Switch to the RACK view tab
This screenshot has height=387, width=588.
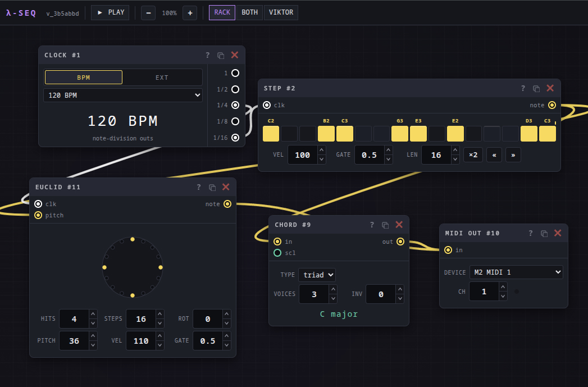[222, 12]
